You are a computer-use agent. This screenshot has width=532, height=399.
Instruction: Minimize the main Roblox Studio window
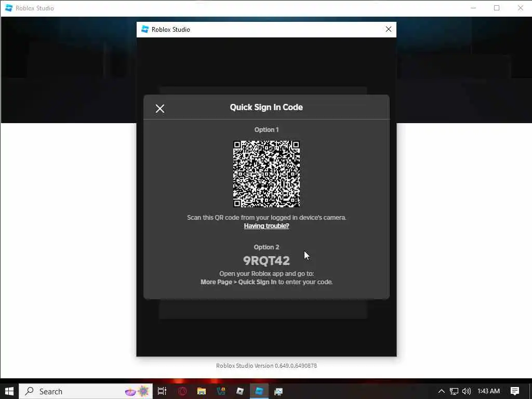(x=473, y=8)
